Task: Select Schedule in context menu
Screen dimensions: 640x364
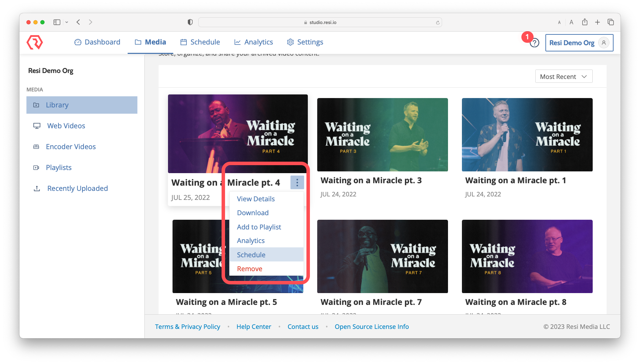Action: click(x=266, y=255)
